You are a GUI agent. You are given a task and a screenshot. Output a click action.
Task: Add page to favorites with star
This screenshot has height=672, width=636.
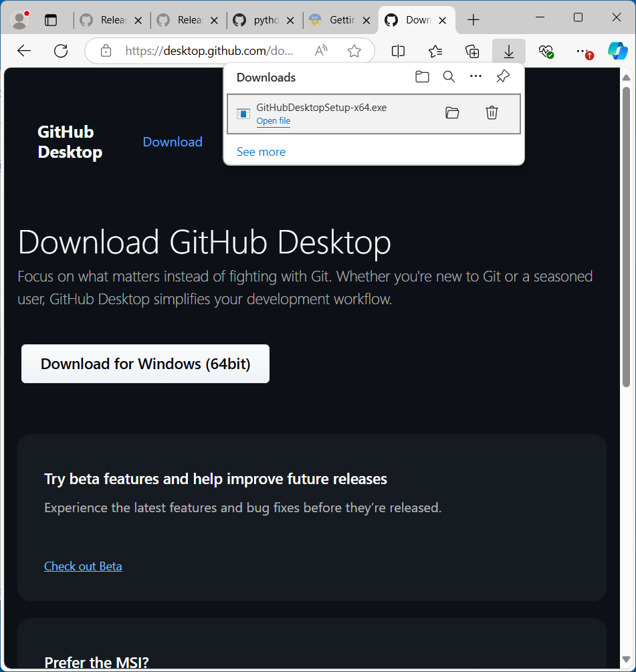(354, 51)
